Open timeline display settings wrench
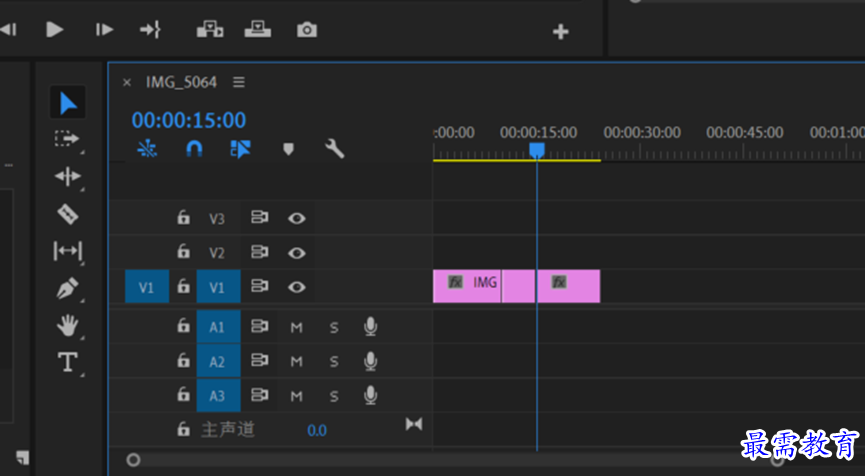Screen dimensions: 865x476 (x=334, y=148)
